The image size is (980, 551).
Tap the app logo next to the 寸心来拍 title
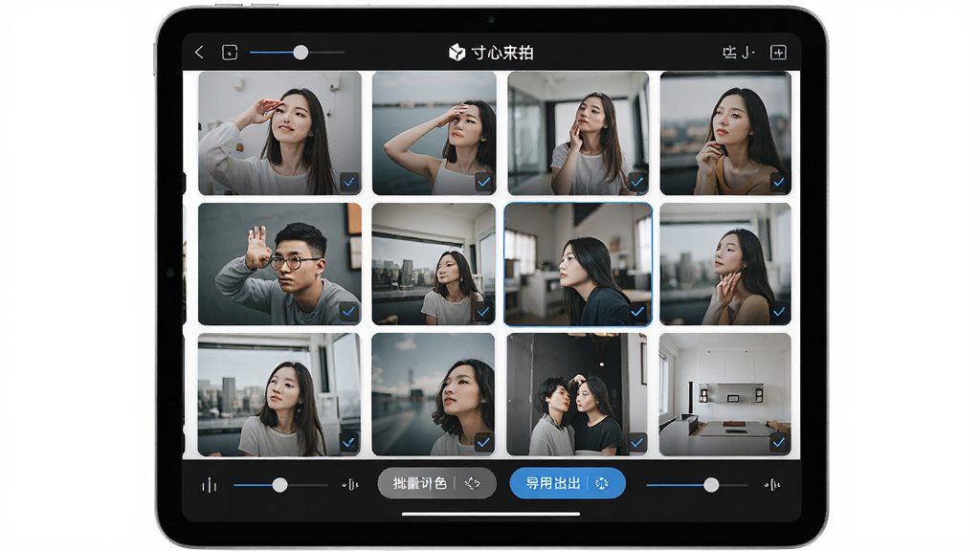457,53
